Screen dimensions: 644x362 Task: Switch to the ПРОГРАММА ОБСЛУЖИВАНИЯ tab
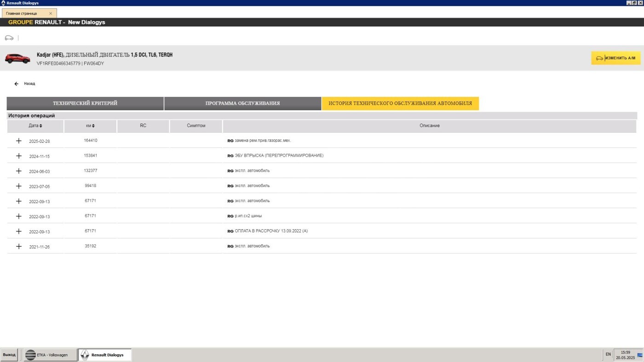tap(242, 103)
